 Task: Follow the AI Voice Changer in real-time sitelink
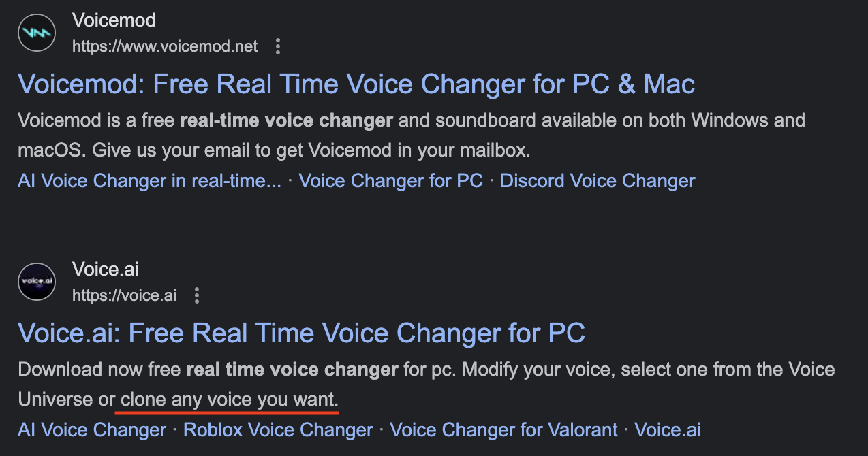(149, 181)
